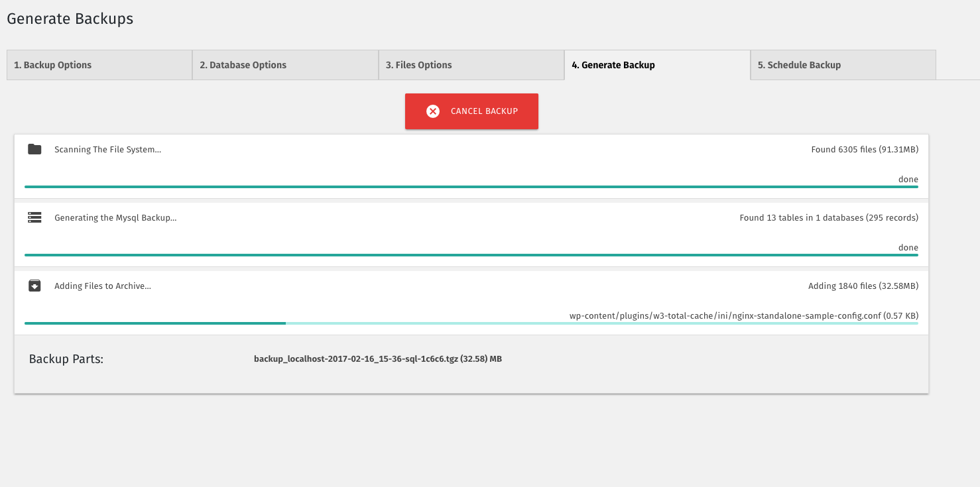
Task: Click the nginx-standalone-sample-config.conf file path
Action: [x=744, y=316]
